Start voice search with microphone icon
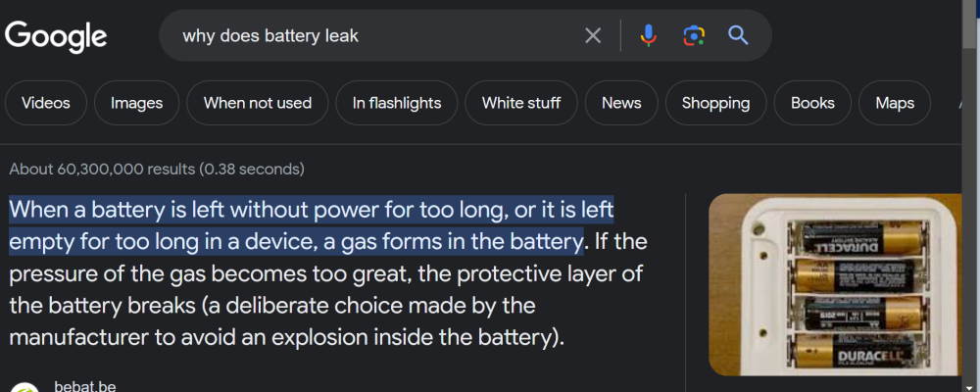 (649, 36)
